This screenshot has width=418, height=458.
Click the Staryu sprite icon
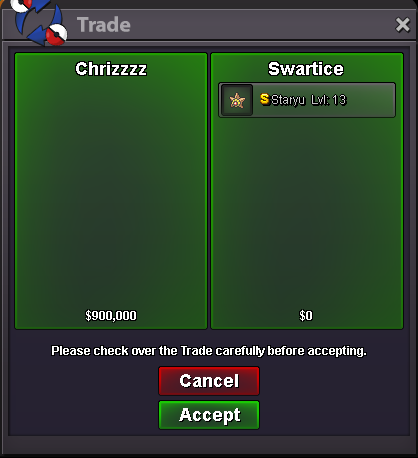[237, 100]
